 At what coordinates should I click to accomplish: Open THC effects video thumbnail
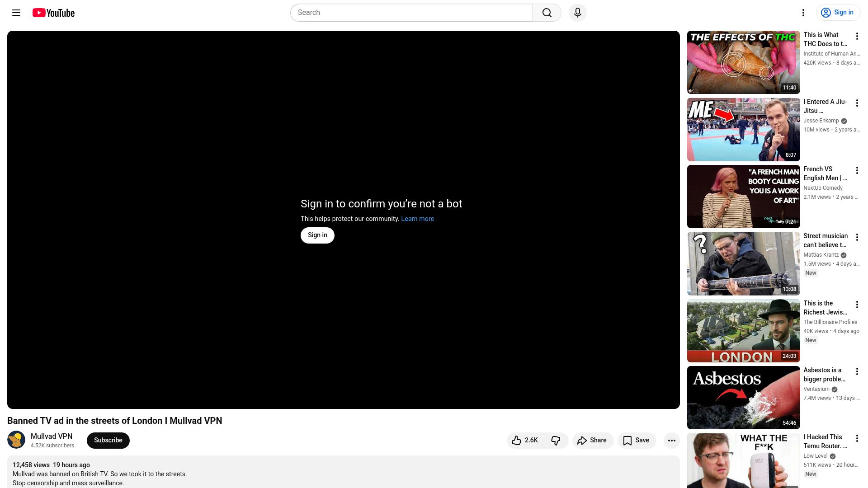pos(743,62)
